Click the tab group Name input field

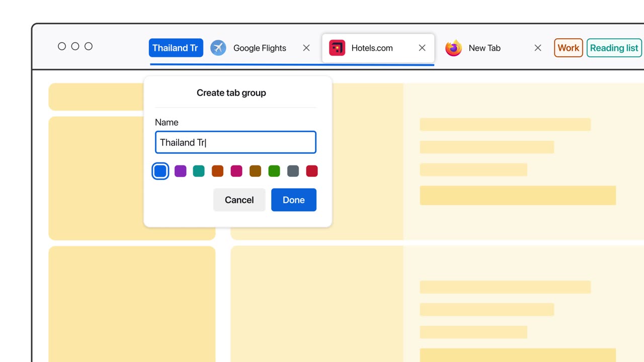click(235, 142)
